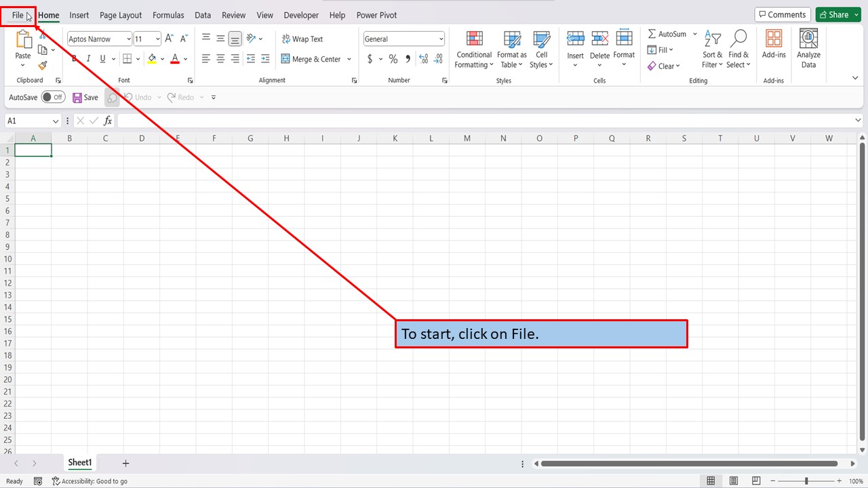The width and height of the screenshot is (868, 488).
Task: Toggle Wrap Text for selection
Action: tap(302, 39)
